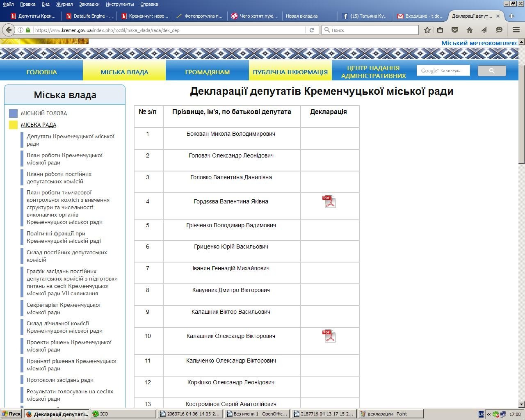Viewport: 525px width, 420px height.
Task: Bookmark this page with star icon
Action: (427, 30)
